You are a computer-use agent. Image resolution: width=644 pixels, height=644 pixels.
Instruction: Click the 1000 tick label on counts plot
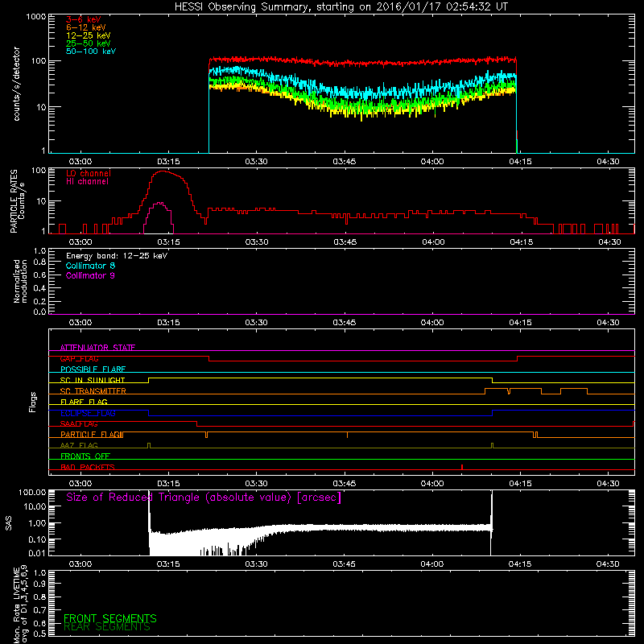click(35, 17)
